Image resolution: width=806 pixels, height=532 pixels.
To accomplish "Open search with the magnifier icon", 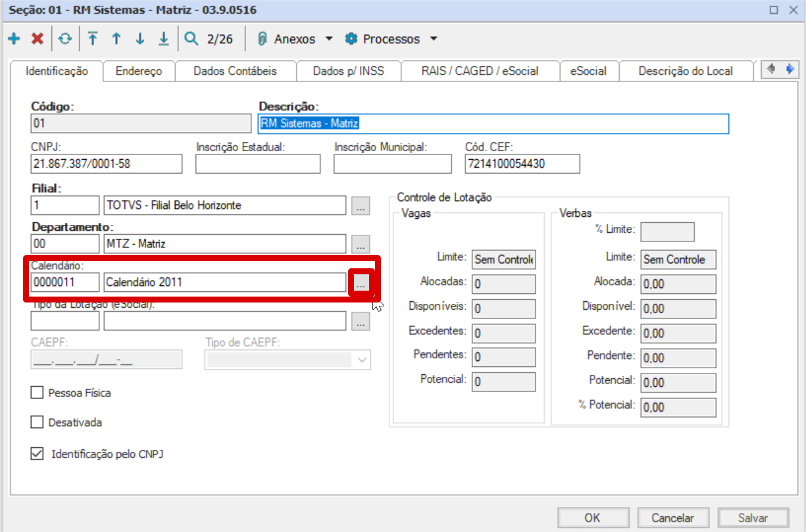I will point(191,39).
